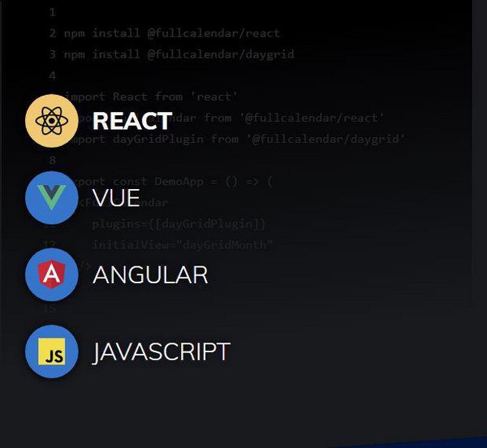
Task: Click line number 15 in the gutter
Action: tap(50, 308)
